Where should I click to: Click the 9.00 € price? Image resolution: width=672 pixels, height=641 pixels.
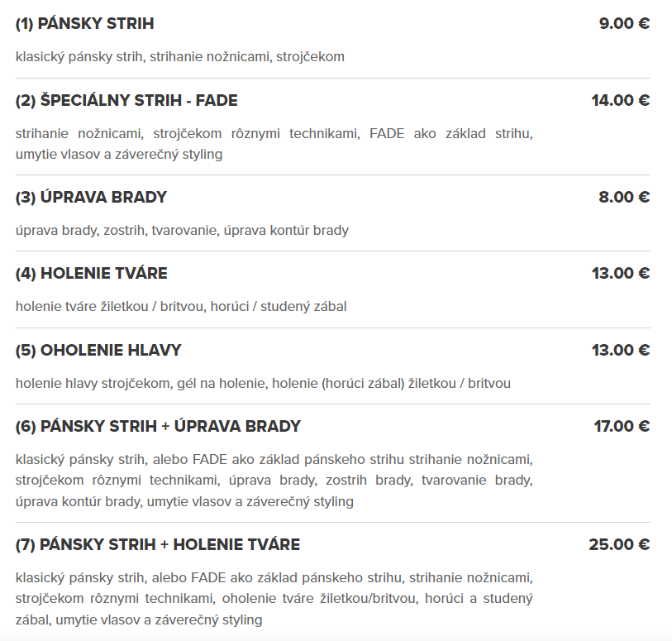(x=624, y=24)
